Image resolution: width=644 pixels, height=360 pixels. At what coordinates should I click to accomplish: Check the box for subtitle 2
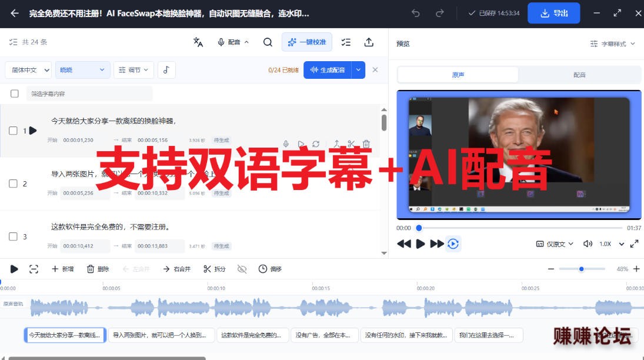13,184
